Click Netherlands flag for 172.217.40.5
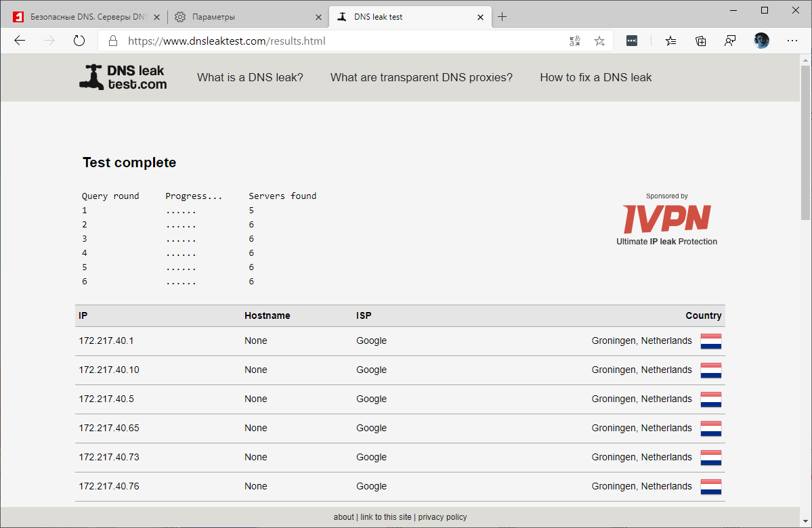The height and width of the screenshot is (528, 812). coord(711,399)
